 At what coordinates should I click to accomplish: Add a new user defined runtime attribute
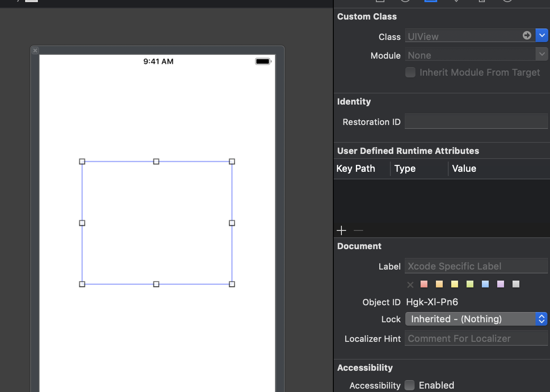[x=341, y=230]
